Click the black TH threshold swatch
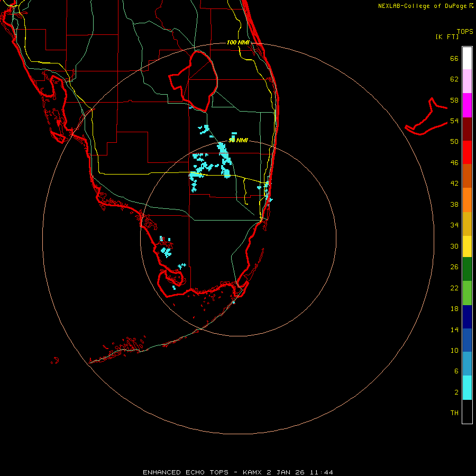Image resolution: width=476 pixels, height=476 pixels. [x=467, y=411]
